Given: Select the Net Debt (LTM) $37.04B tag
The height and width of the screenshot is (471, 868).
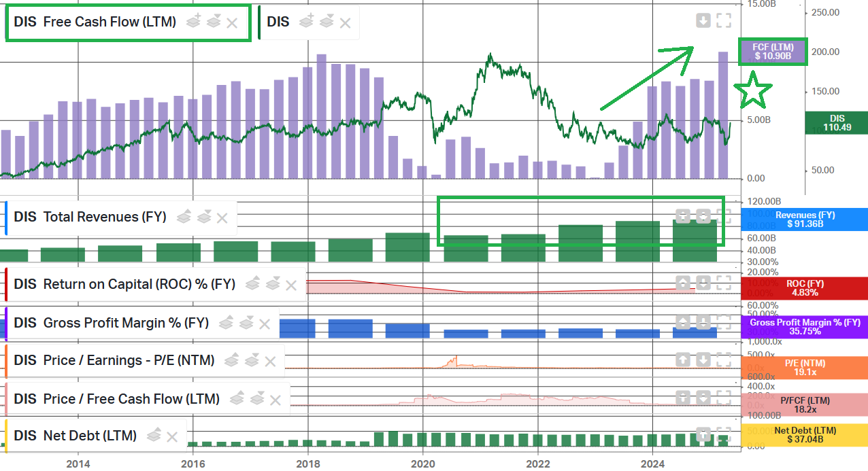Looking at the screenshot, I should coord(804,435).
